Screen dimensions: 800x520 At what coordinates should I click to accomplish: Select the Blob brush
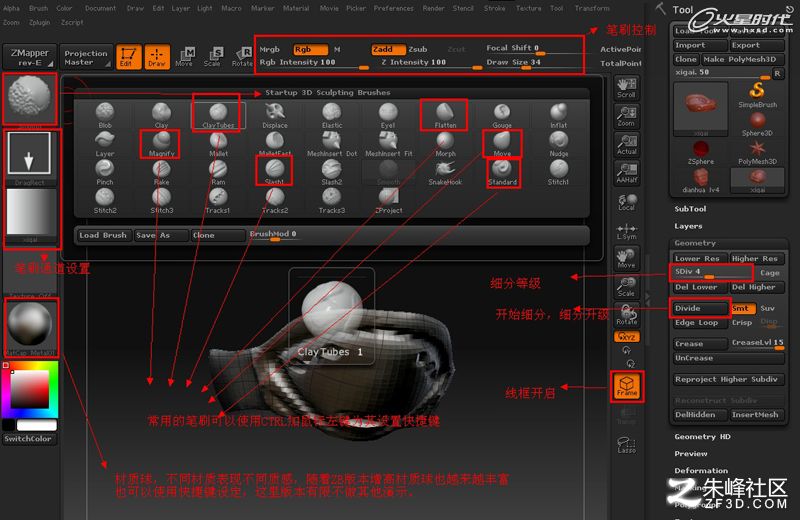click(105, 115)
